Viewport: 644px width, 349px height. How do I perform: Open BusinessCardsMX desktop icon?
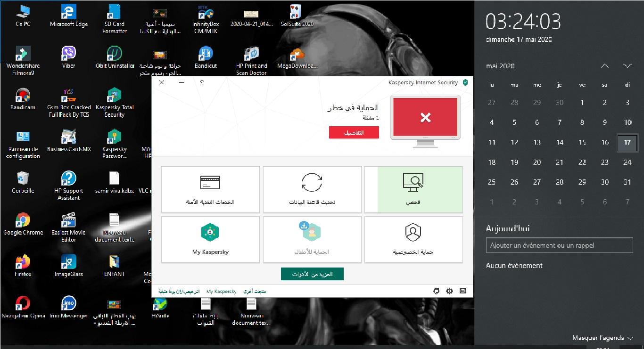[x=69, y=141]
